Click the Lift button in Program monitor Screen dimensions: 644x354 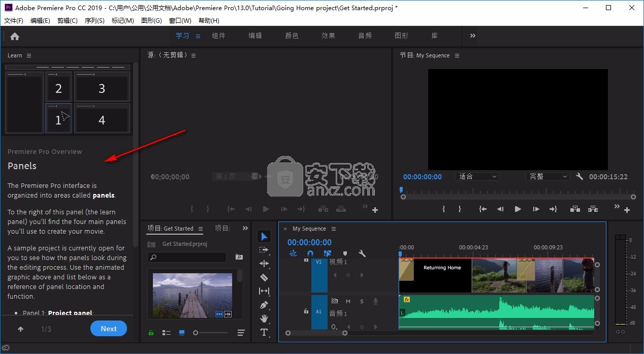point(574,209)
